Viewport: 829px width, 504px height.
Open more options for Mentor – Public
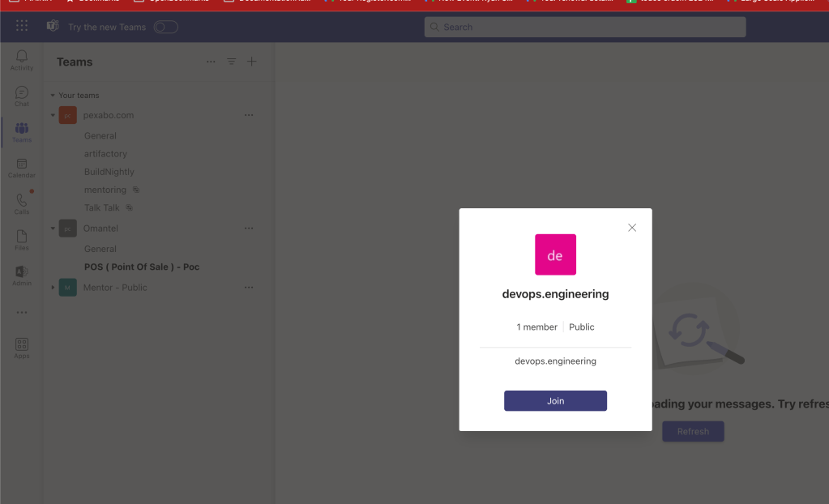click(x=249, y=287)
